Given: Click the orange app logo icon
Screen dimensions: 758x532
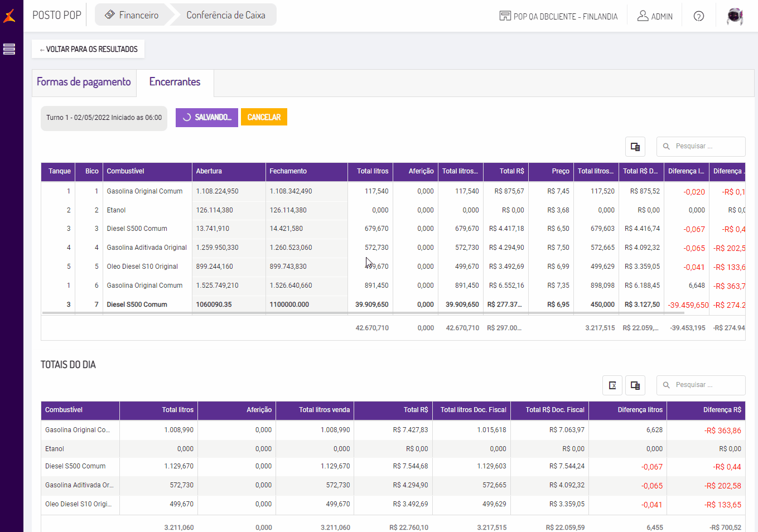Looking at the screenshot, I should [9, 16].
